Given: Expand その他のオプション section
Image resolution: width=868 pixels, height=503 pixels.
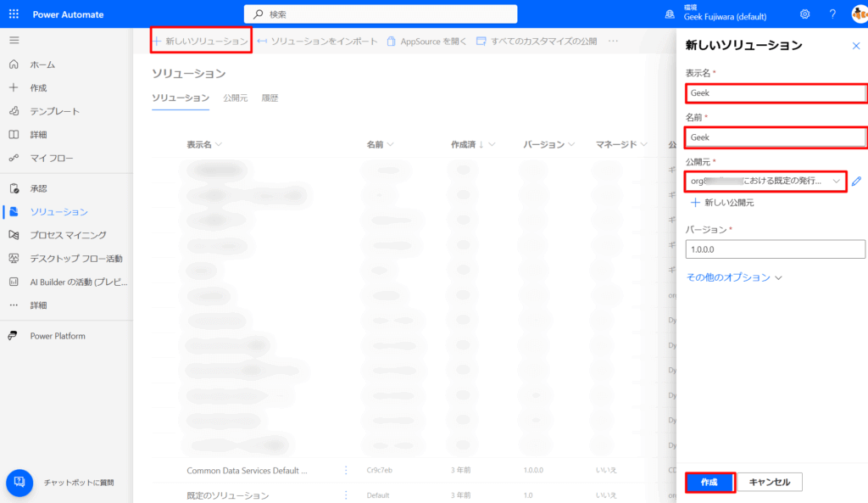Looking at the screenshot, I should [734, 277].
